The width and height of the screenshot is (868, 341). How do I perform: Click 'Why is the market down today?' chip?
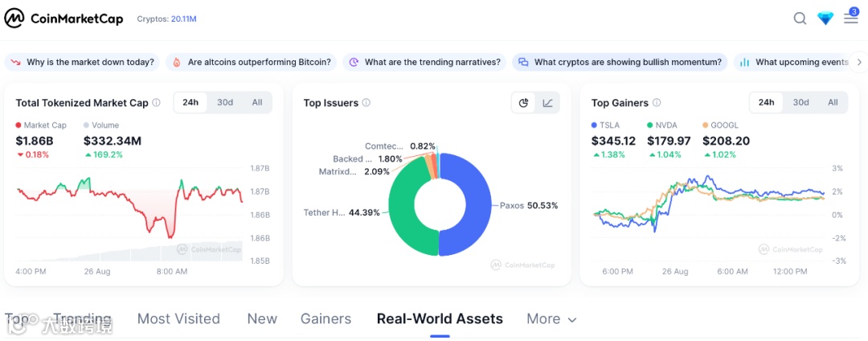pyautogui.click(x=82, y=62)
